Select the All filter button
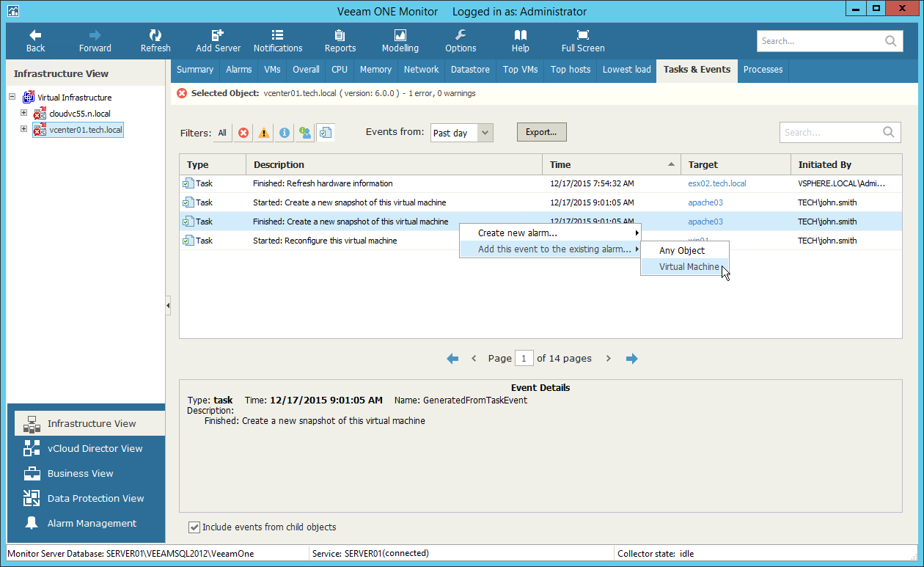This screenshot has width=924, height=567. 222,133
